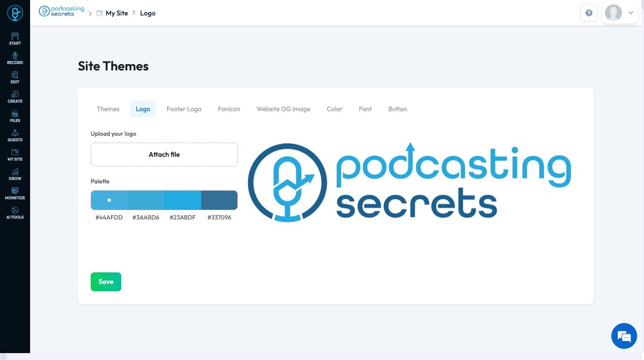Image resolution: width=644 pixels, height=360 pixels.
Task: Save the logo settings
Action: click(x=106, y=282)
